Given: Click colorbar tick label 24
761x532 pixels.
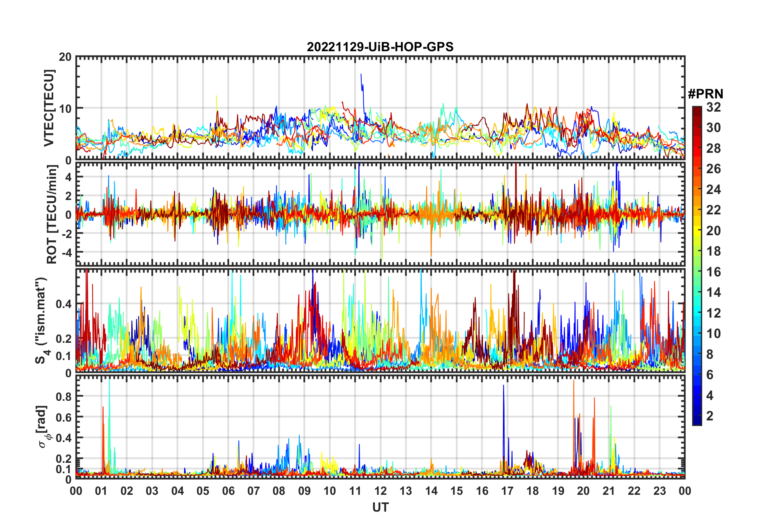Looking at the screenshot, I should [x=713, y=190].
